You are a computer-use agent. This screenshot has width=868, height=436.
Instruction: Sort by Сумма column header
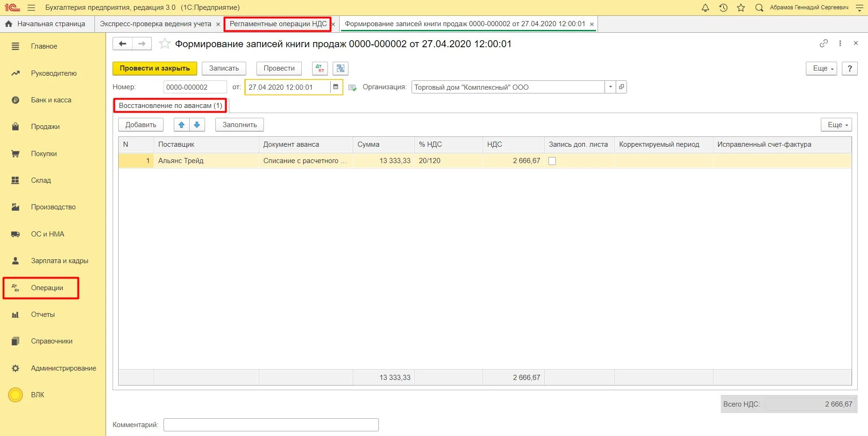pos(384,144)
